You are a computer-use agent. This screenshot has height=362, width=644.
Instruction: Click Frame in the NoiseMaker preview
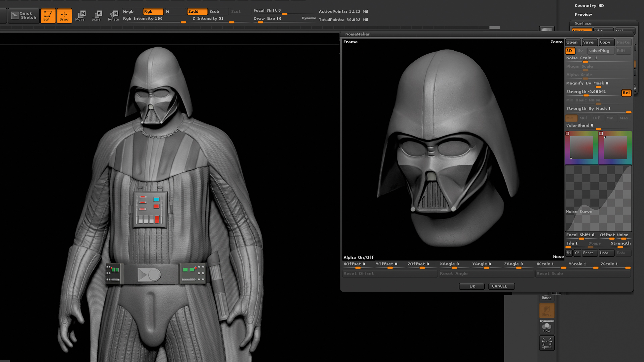click(x=351, y=42)
